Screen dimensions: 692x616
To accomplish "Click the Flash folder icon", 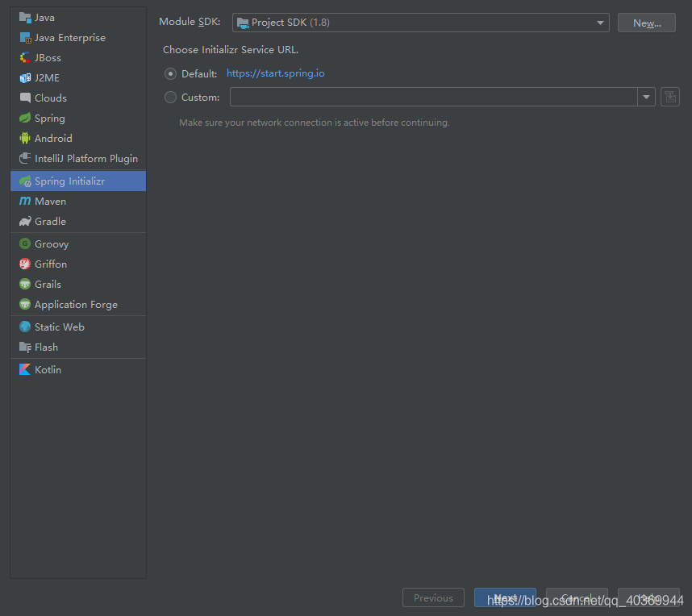I will (25, 348).
